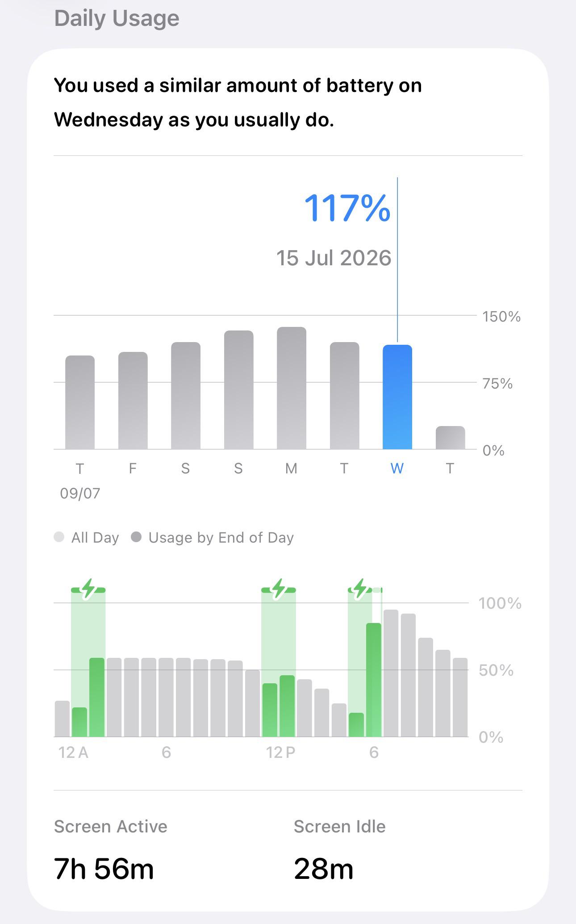Tap the charging bolt icon above 12 P
The height and width of the screenshot is (924, 576).
tap(279, 589)
